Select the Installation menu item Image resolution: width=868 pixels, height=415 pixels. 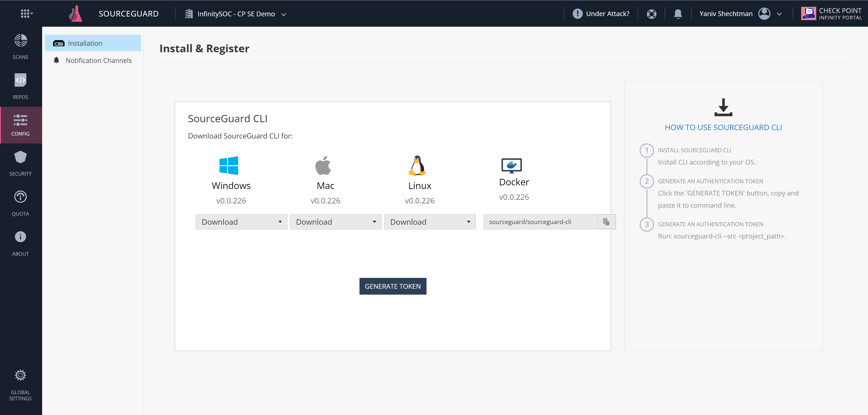(93, 43)
